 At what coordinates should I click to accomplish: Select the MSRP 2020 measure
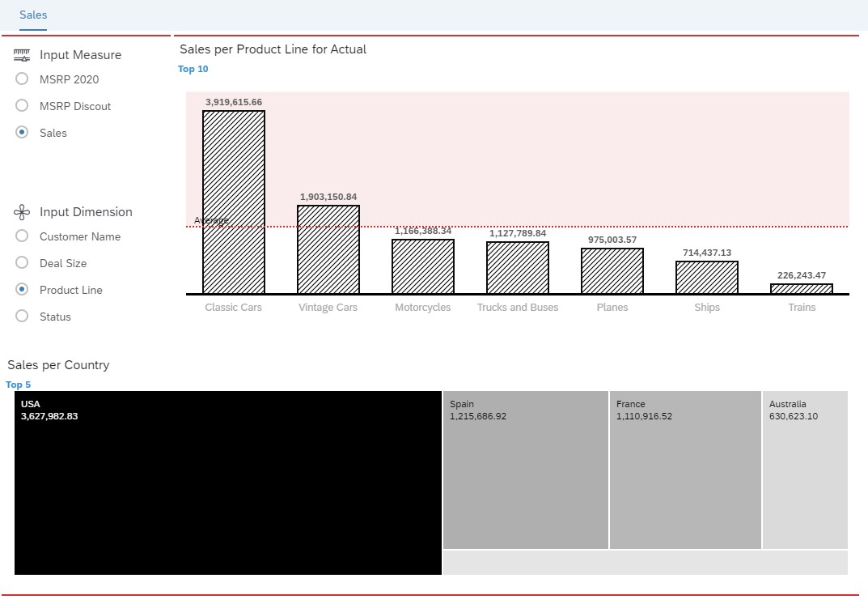22,79
